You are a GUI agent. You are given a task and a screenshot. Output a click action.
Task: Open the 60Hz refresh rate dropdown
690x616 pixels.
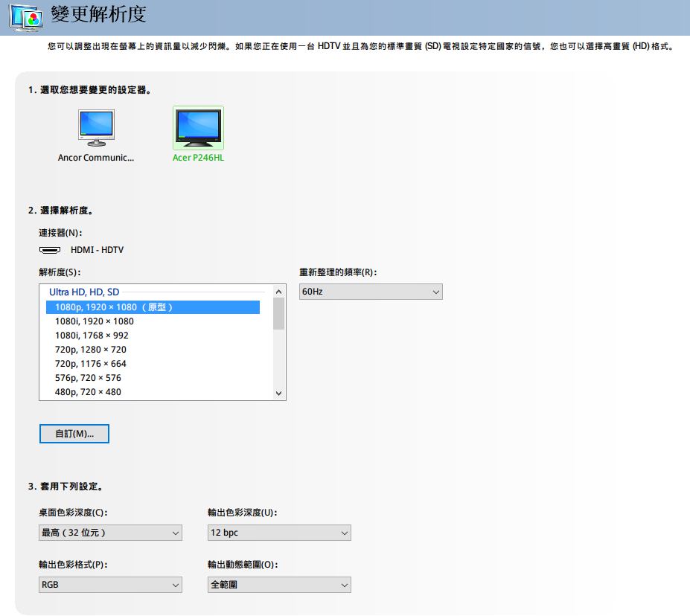click(x=371, y=292)
